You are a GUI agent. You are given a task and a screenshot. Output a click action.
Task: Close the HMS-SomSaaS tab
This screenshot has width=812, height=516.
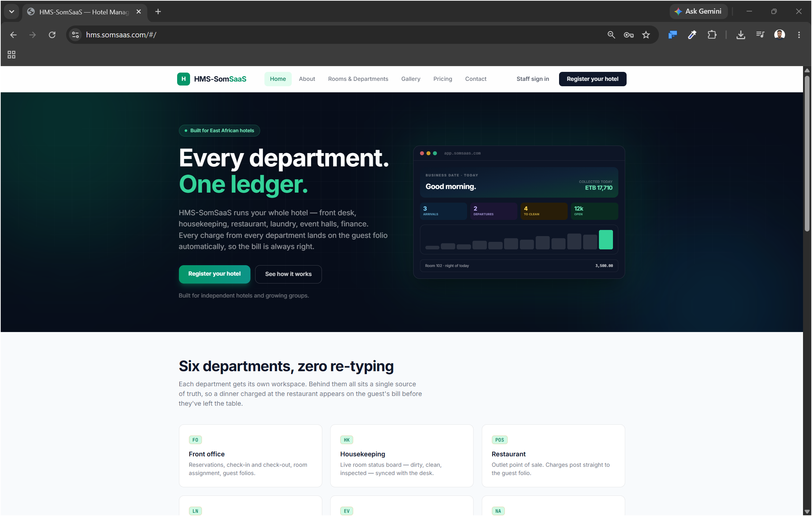[139, 12]
